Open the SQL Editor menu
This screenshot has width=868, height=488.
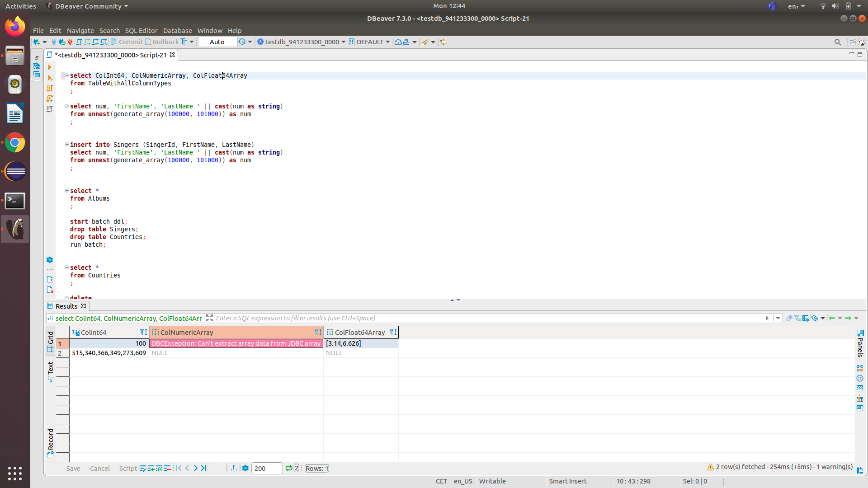click(x=141, y=30)
